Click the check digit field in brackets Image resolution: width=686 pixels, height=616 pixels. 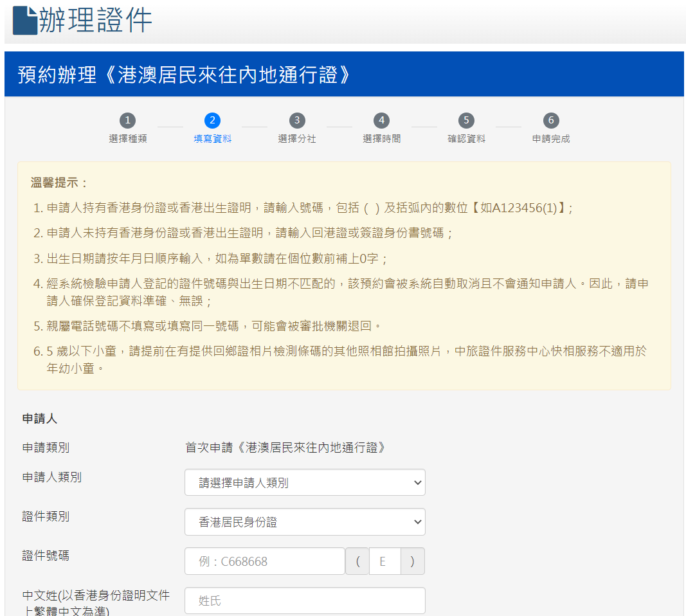point(384,561)
